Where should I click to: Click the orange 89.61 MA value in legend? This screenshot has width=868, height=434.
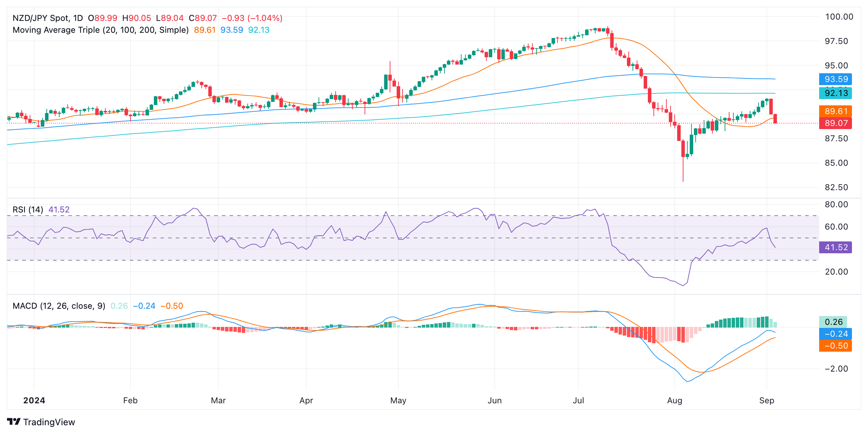(x=205, y=30)
